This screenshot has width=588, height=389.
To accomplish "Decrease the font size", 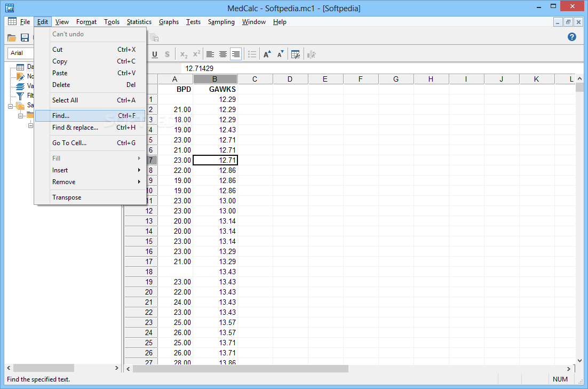I will [x=280, y=54].
